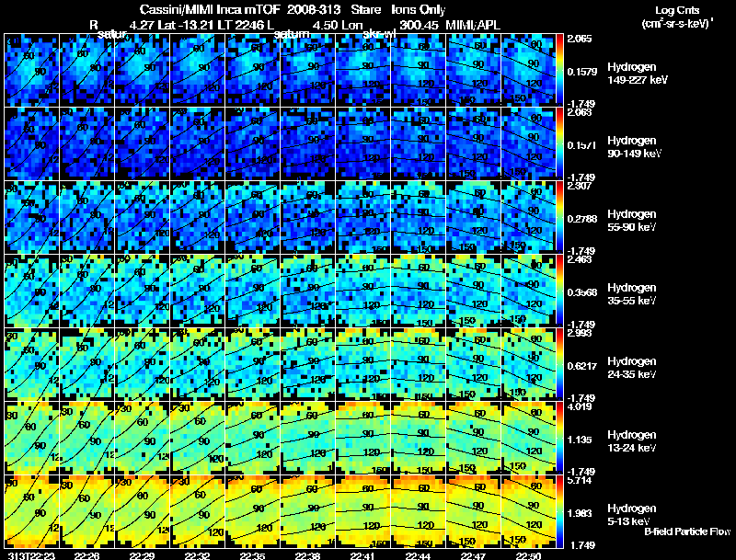Click the colorbar maximum value '2.993'
The height and width of the screenshot is (560, 736).
pos(580,333)
